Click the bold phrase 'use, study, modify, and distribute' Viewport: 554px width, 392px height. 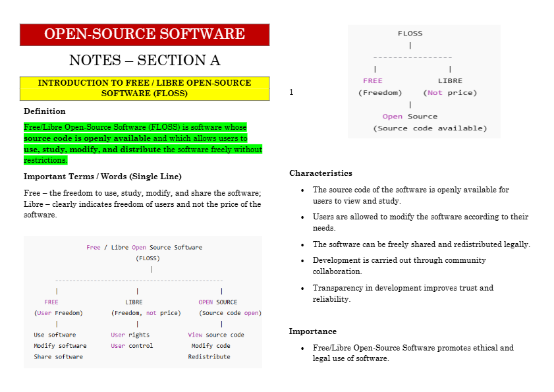[92, 150]
